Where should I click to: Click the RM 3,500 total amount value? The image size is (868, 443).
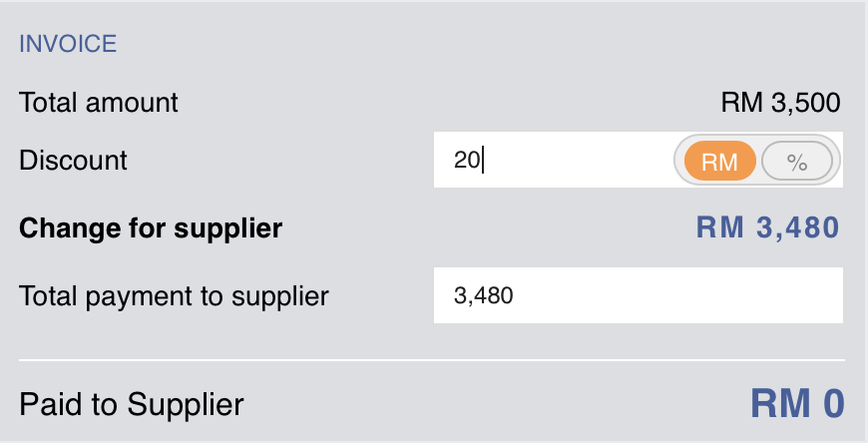pos(780,102)
